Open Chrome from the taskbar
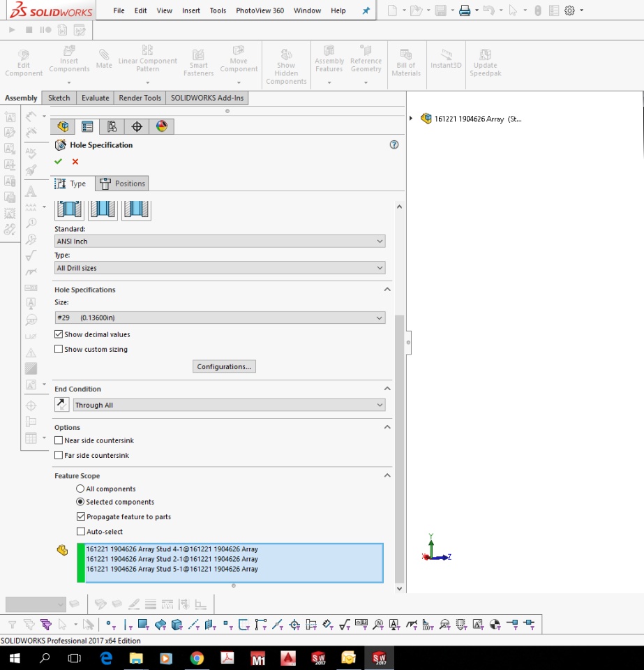The width and height of the screenshot is (644, 670). tap(197, 658)
